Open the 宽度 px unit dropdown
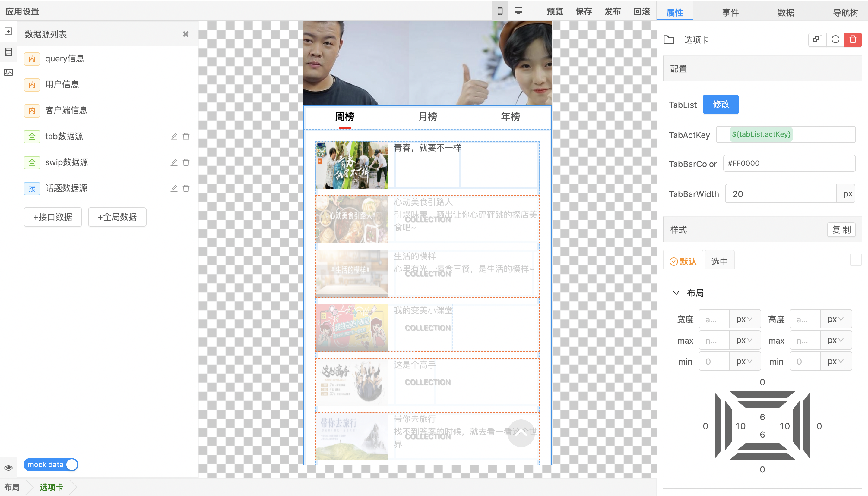This screenshot has width=868, height=496. [745, 319]
